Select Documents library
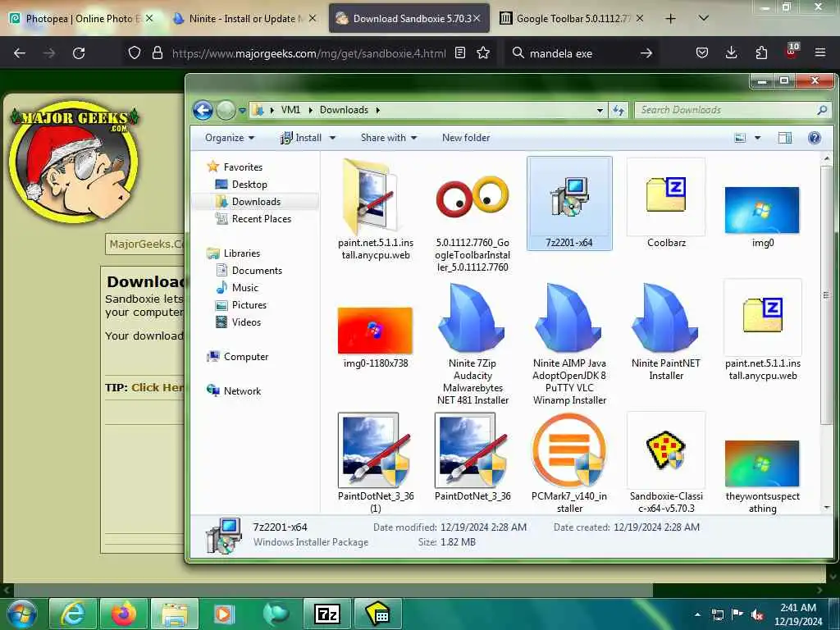Viewport: 840px width, 630px height. coord(249,271)
